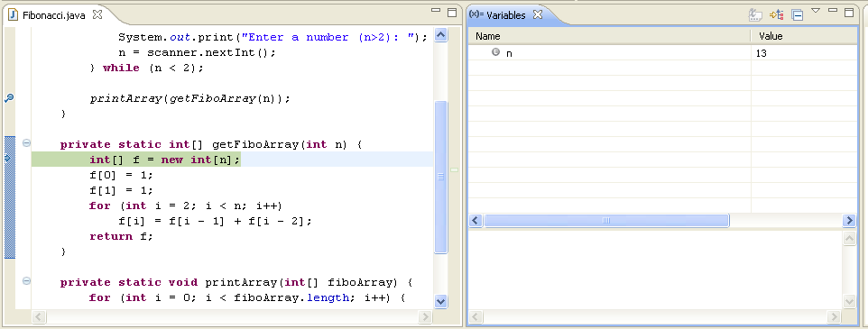Click detail pane scroll left arrow
Image resolution: width=868 pixels, height=329 pixels.
point(476,317)
